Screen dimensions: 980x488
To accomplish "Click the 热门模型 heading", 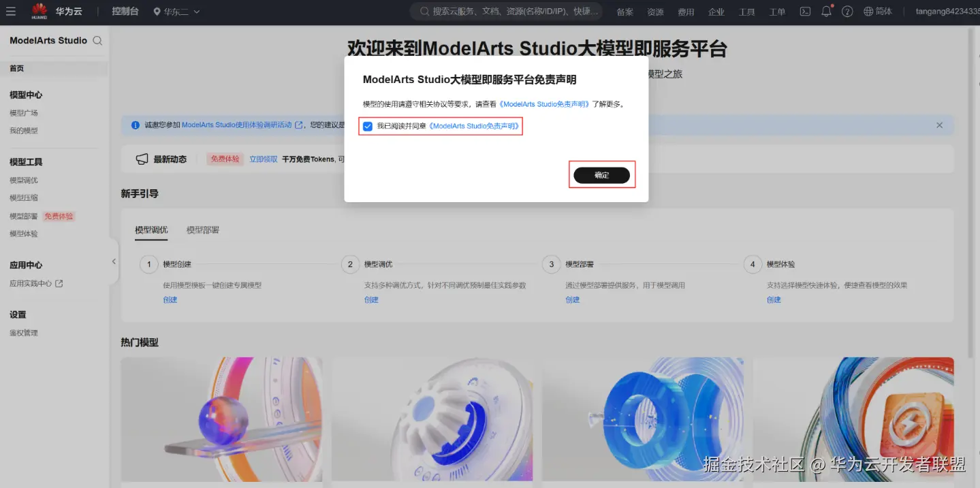I will point(140,342).
